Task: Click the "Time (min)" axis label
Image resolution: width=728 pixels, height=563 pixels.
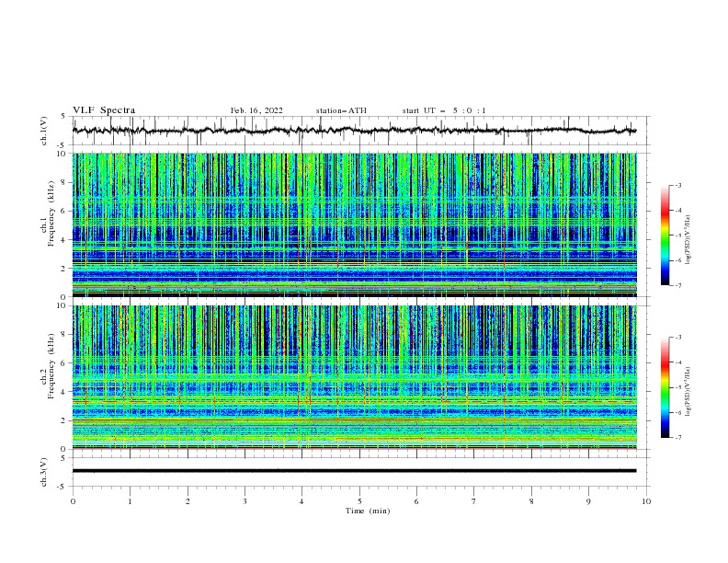Action: click(368, 511)
